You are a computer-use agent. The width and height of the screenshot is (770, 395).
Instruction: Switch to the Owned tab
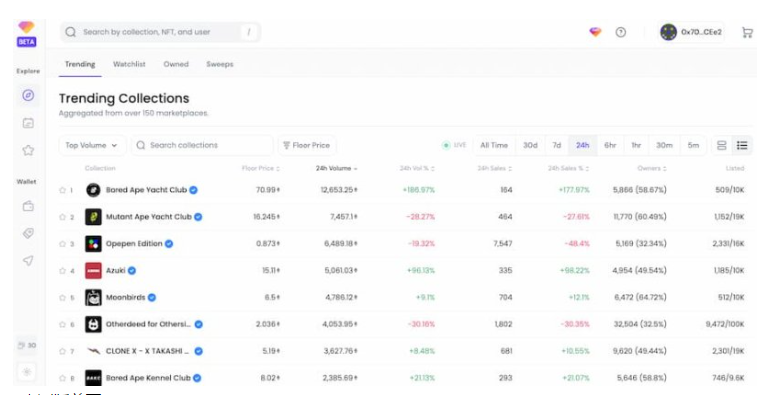point(176,64)
